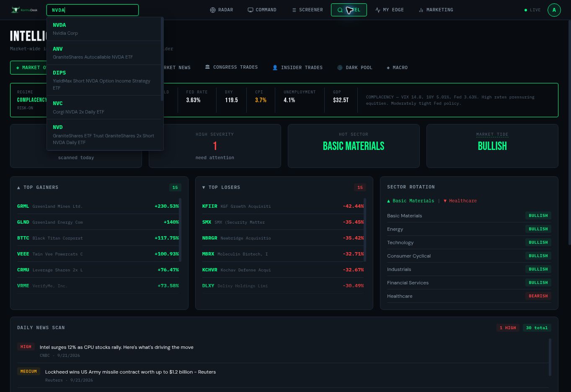Click the CPI 3.7% value
This screenshot has height=392, width=571.
coord(261,100)
